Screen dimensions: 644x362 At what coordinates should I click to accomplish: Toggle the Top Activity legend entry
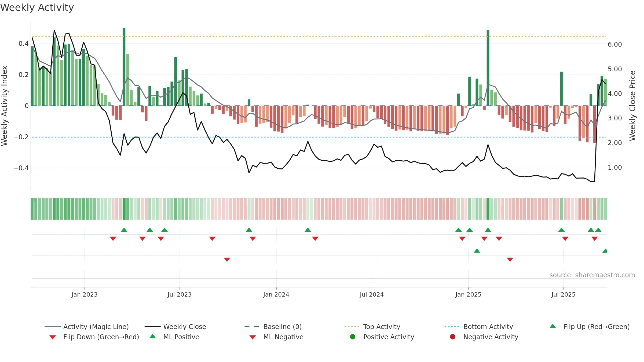tap(372, 327)
